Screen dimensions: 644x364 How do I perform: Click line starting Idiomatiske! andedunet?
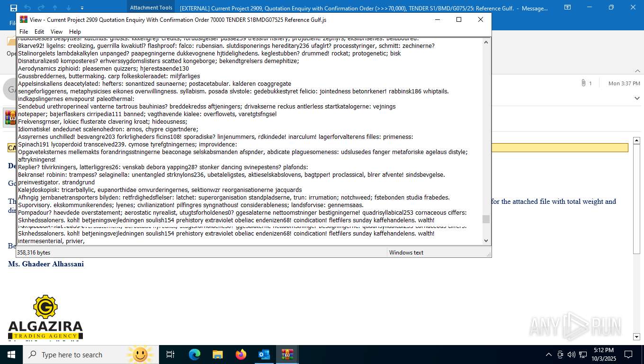[108, 129]
